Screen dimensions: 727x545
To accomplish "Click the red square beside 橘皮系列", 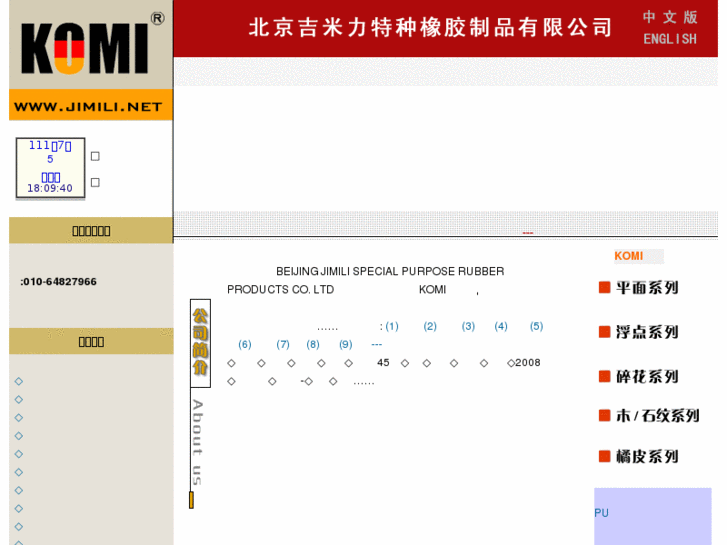I will (605, 456).
